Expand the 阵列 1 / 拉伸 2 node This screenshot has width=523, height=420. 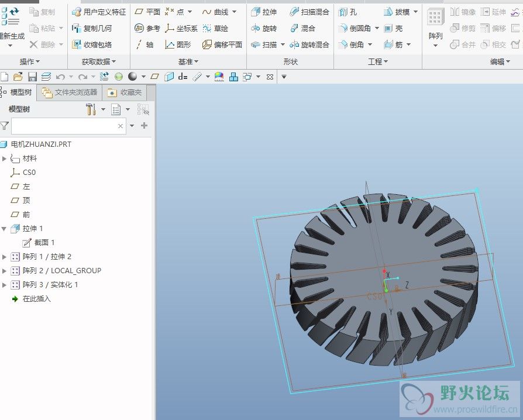point(4,257)
